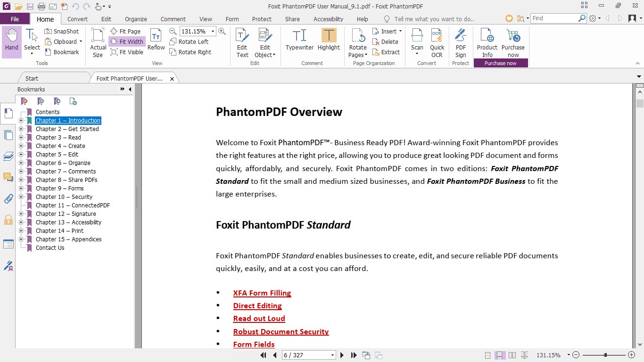The height and width of the screenshot is (362, 644).
Task: Open PDF Sign tool
Action: 461,42
